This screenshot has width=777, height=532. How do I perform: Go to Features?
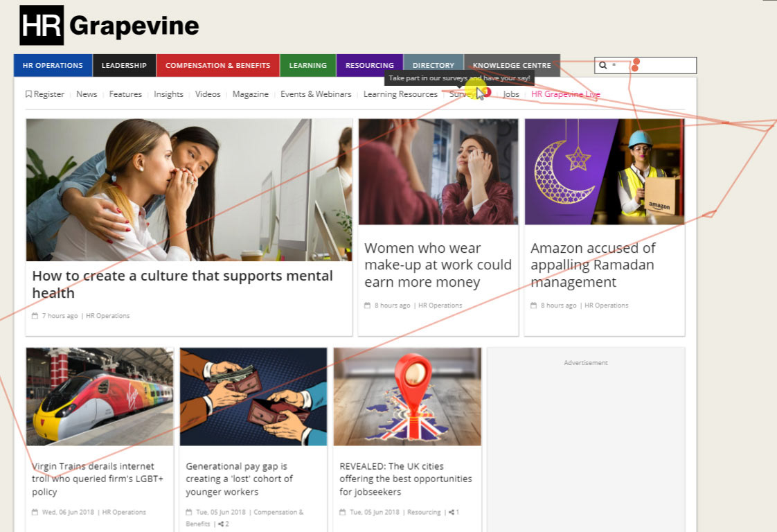pyautogui.click(x=125, y=94)
